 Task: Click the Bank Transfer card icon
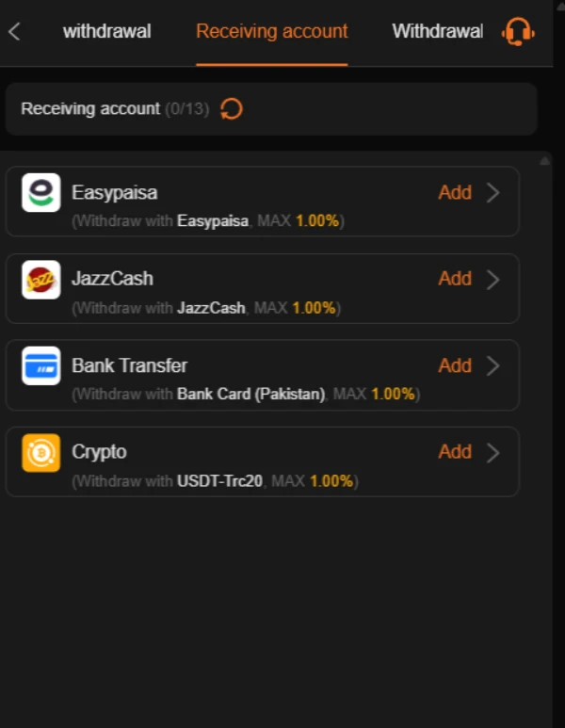41,365
